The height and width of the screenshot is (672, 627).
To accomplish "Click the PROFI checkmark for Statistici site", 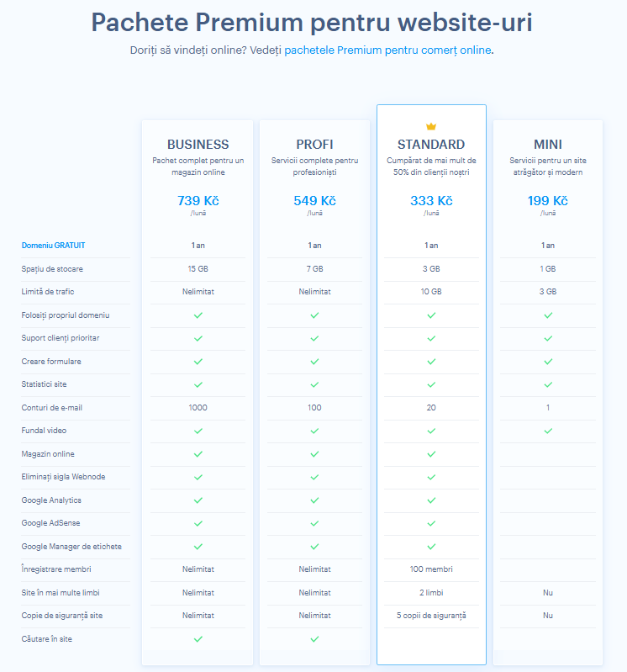I will tap(314, 384).
